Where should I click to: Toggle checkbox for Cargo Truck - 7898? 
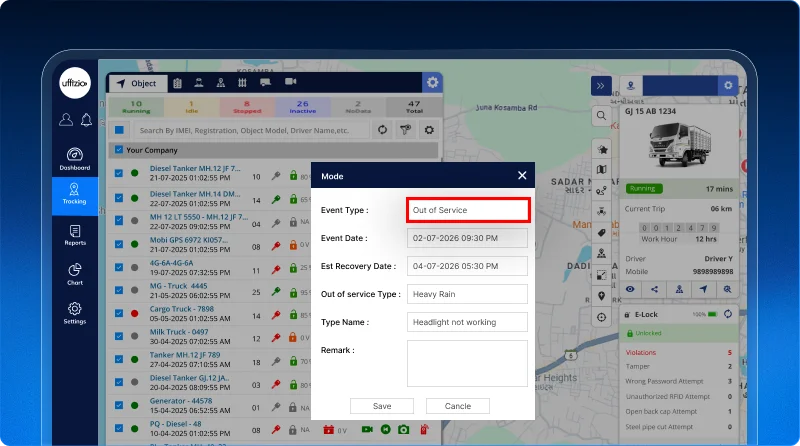point(119,313)
